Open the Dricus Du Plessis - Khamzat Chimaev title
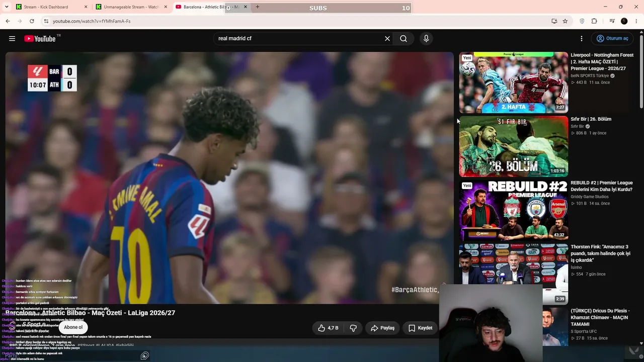Viewport: 644px width, 362px height. [x=600, y=317]
